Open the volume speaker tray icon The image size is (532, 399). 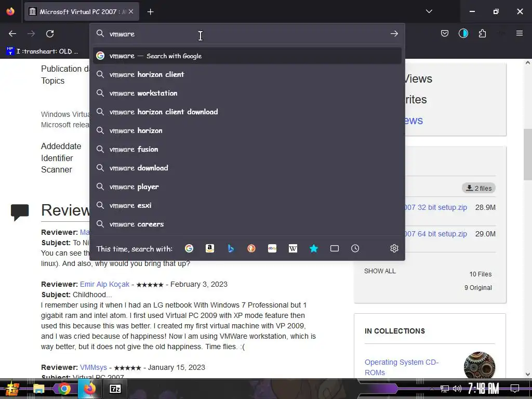(x=457, y=389)
